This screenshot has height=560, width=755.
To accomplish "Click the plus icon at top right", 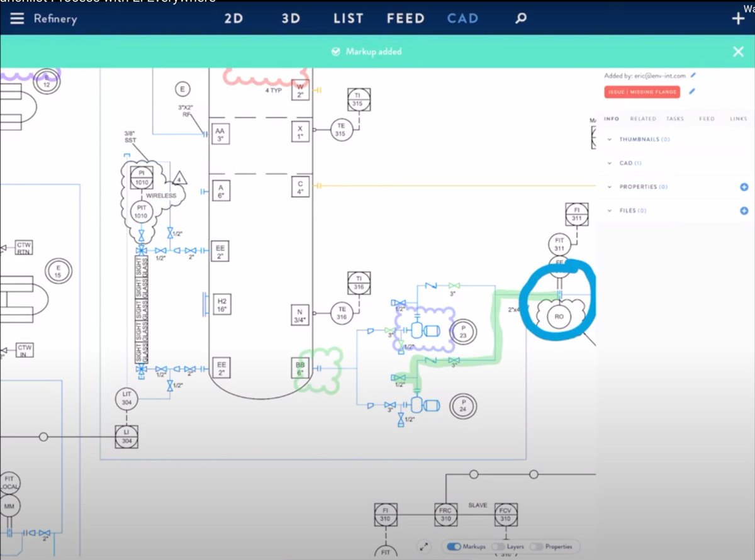I will [737, 18].
